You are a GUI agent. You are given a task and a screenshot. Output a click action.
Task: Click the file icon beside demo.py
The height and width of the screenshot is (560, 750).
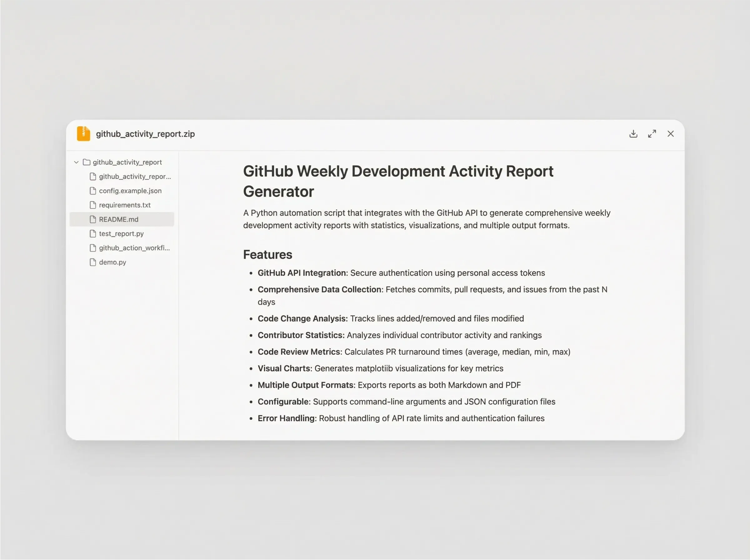(x=93, y=262)
